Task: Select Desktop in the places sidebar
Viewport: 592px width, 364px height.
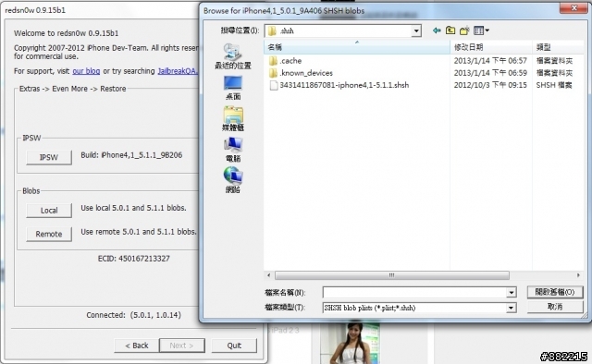Action: [233, 88]
